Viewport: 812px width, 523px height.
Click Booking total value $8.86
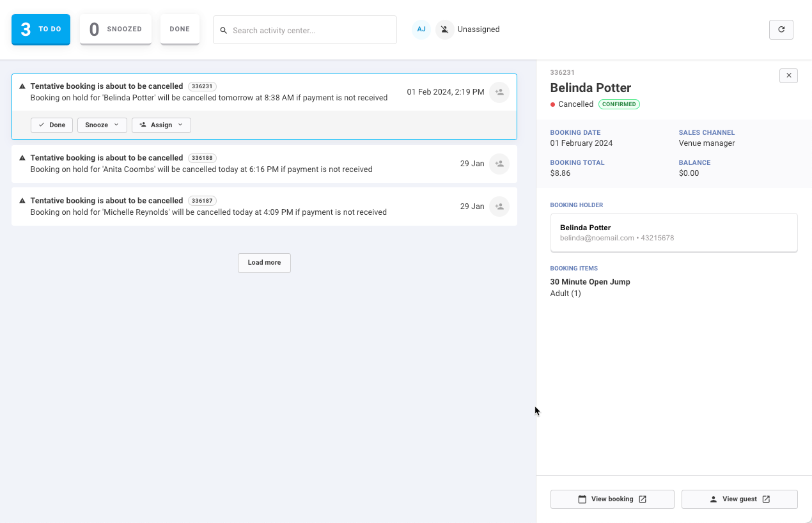pyautogui.click(x=560, y=173)
